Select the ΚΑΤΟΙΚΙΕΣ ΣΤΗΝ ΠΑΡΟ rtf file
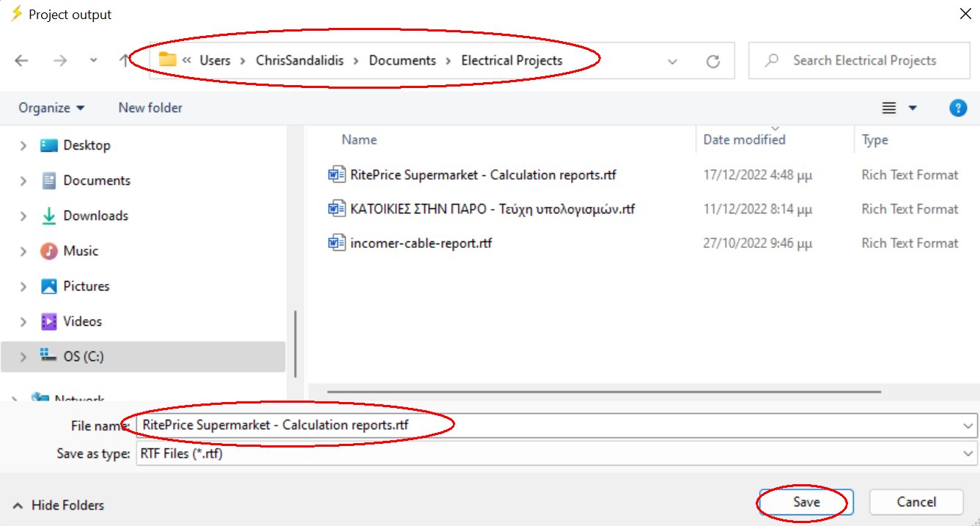 pos(492,209)
